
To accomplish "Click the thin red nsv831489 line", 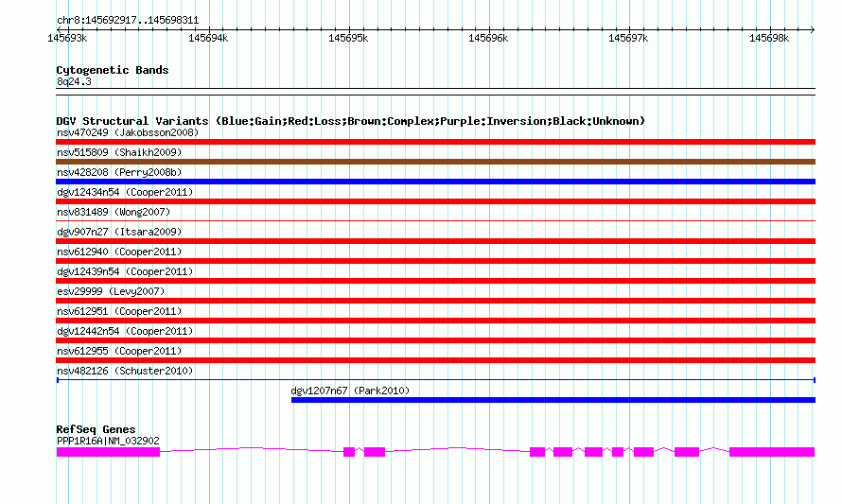I will tap(435, 220).
